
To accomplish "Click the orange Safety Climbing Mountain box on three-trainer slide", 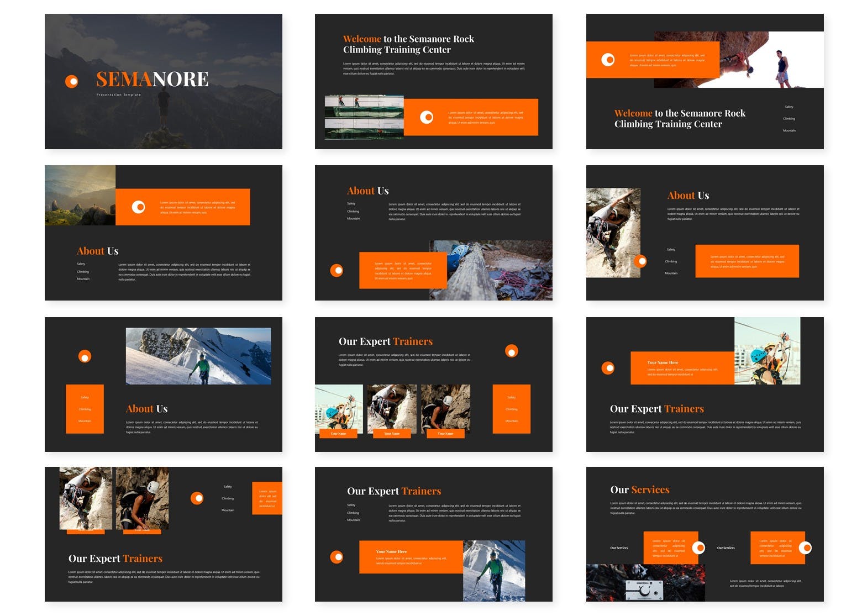I will pos(511,409).
